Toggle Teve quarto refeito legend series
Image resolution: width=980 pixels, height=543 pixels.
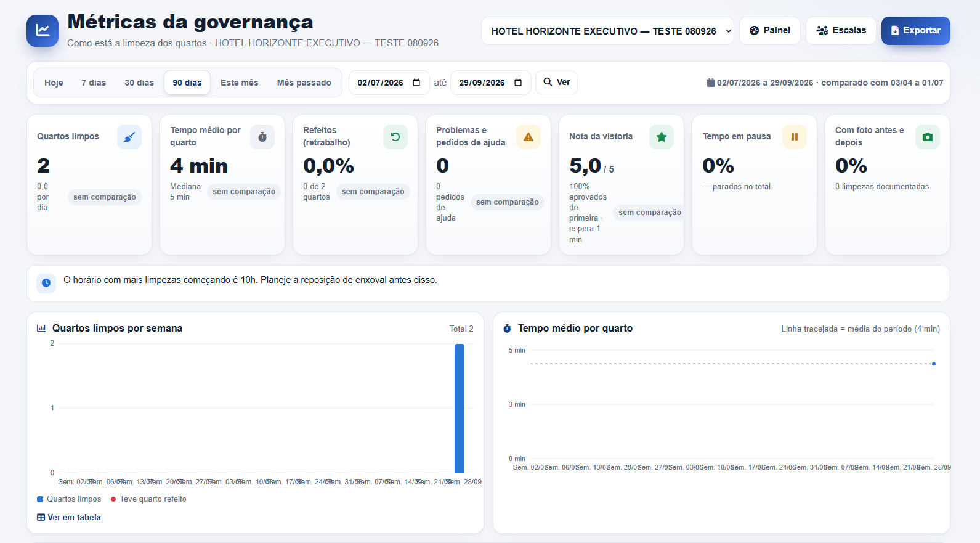click(x=148, y=499)
